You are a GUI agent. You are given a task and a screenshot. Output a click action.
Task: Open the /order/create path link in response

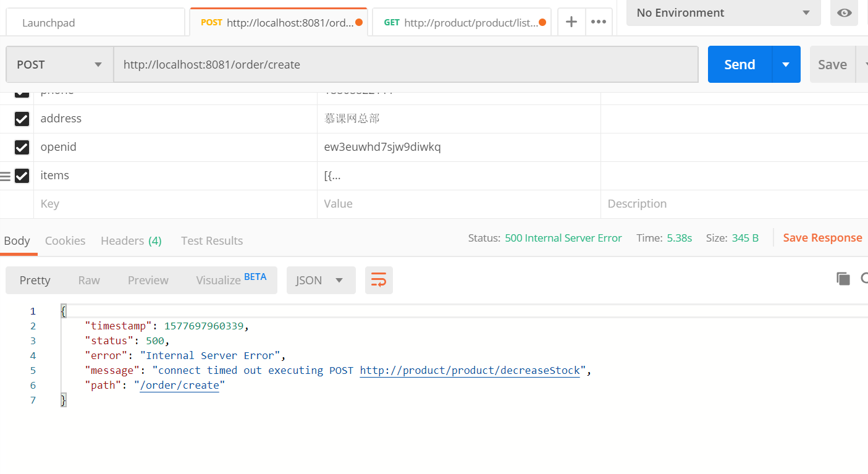click(180, 385)
